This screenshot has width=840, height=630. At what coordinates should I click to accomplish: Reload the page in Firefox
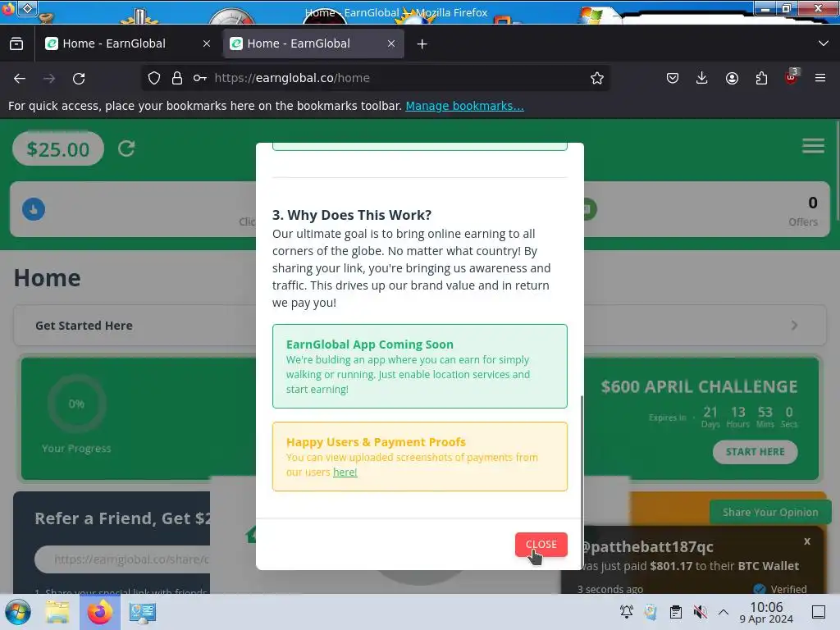pos(79,78)
